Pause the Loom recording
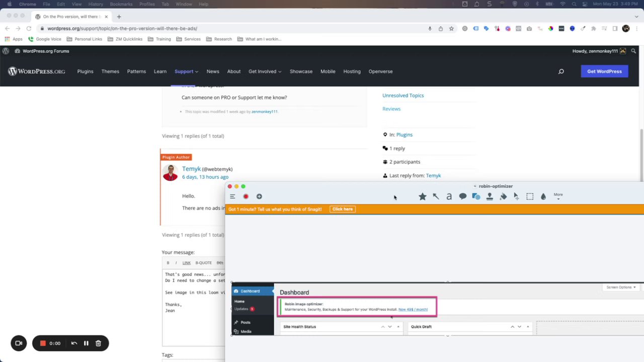644x362 pixels. pyautogui.click(x=86, y=343)
